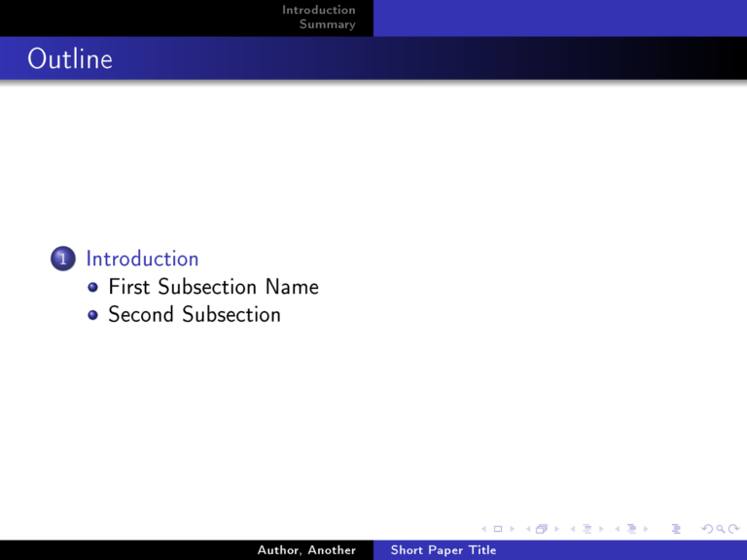Click the slide icon in navigation symbols
The width and height of the screenshot is (747, 560).
[497, 529]
